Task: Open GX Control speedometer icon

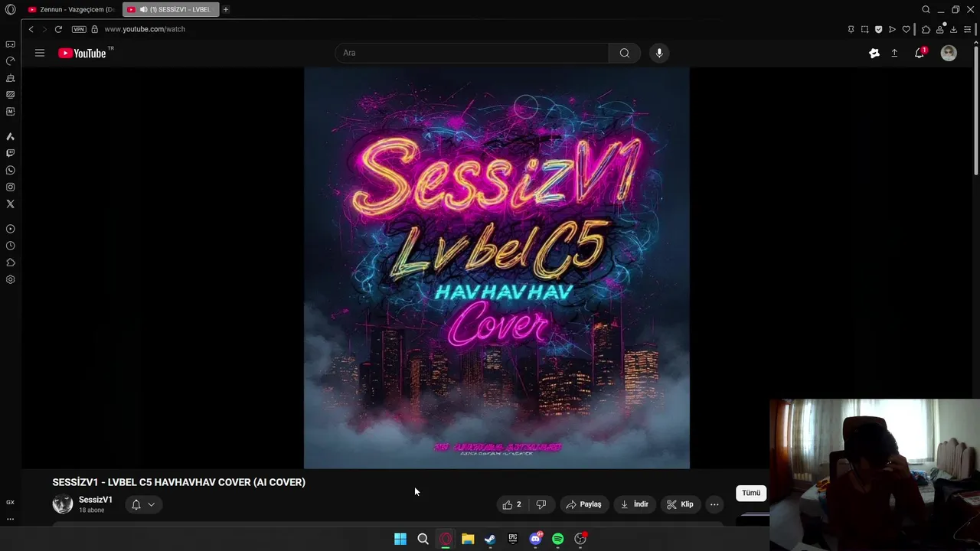Action: 10,61
